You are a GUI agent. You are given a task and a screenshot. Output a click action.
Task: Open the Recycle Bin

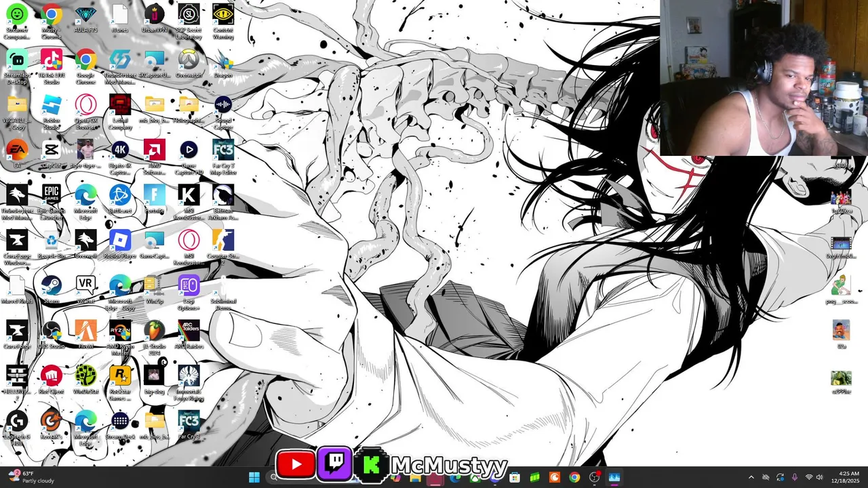[52, 245]
